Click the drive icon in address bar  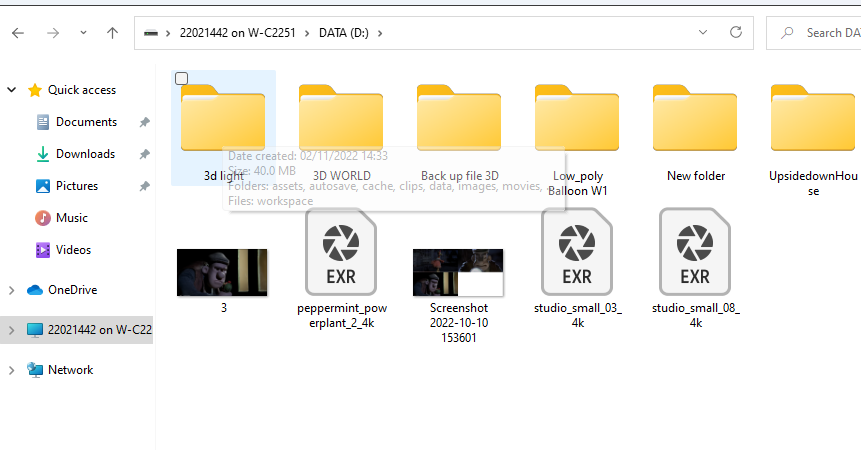tap(151, 33)
